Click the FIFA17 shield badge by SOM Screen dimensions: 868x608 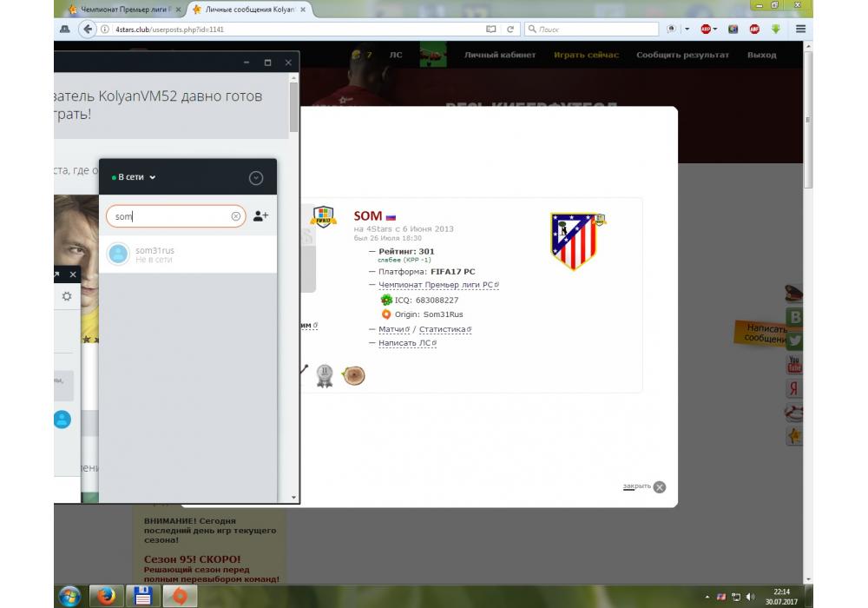pos(323,217)
